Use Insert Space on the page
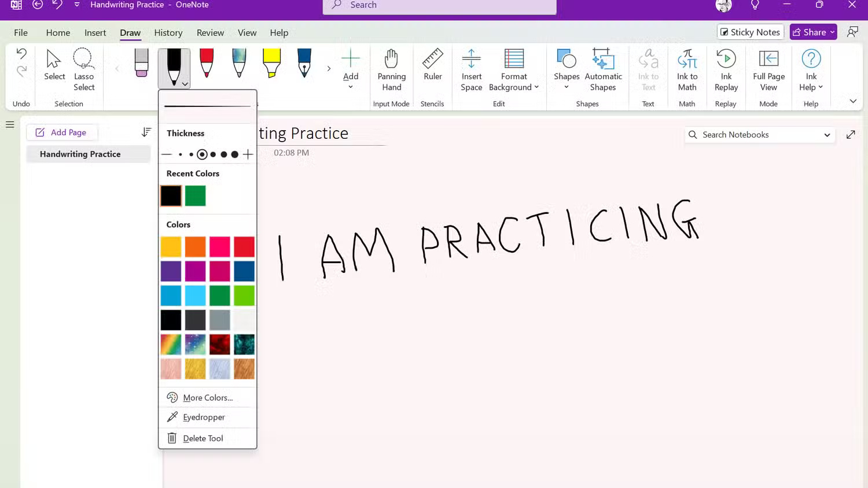This screenshot has width=868, height=488. (471, 68)
